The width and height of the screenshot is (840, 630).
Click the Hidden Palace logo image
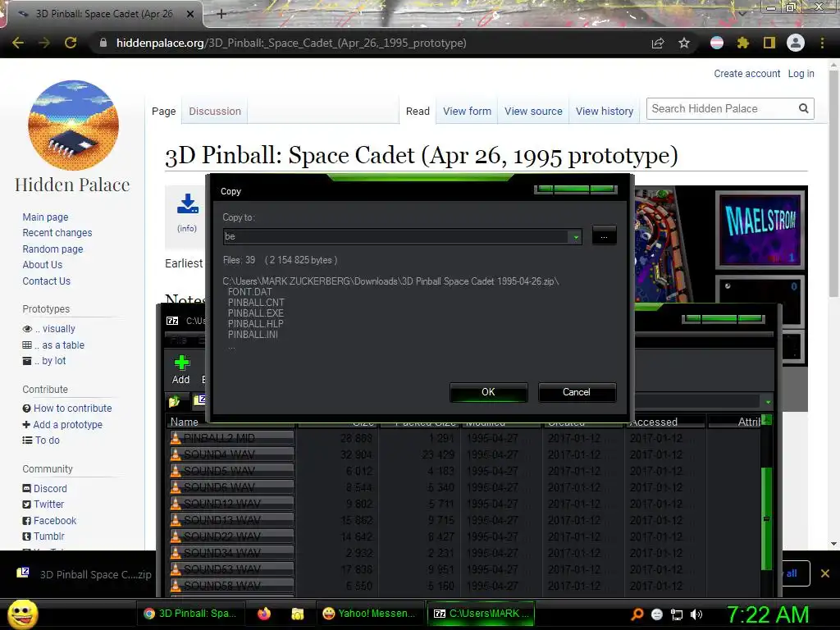[73, 126]
